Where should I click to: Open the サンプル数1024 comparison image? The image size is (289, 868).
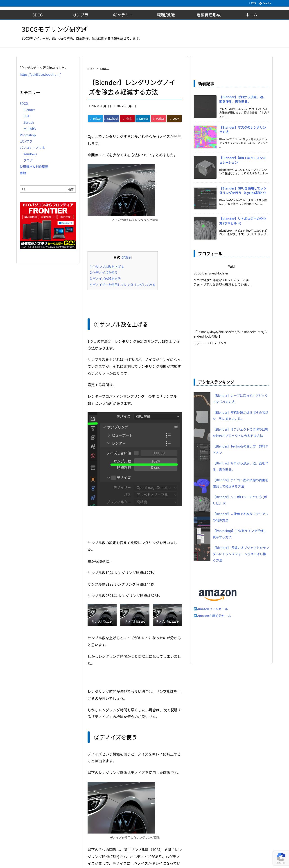pyautogui.click(x=102, y=615)
